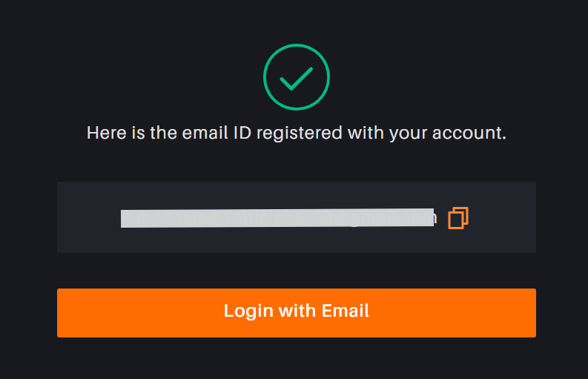This screenshot has width=588, height=379.
Task: Click the success confirmation circle icon
Action: [x=296, y=77]
